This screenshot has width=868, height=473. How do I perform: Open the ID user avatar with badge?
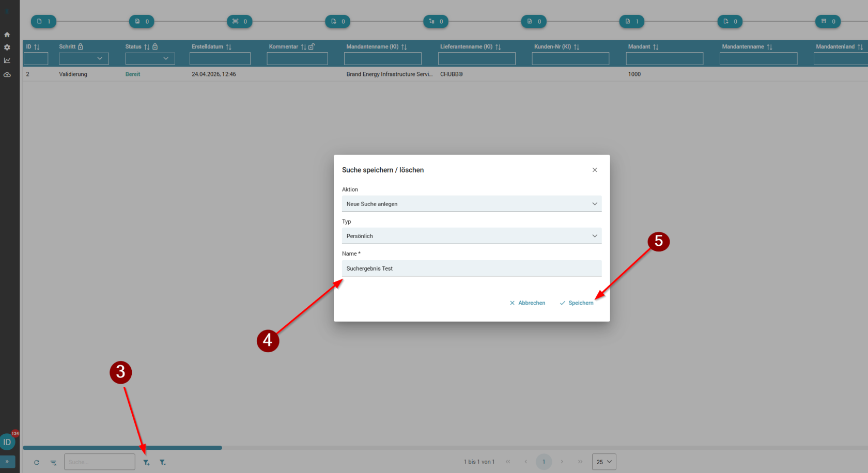click(7, 442)
